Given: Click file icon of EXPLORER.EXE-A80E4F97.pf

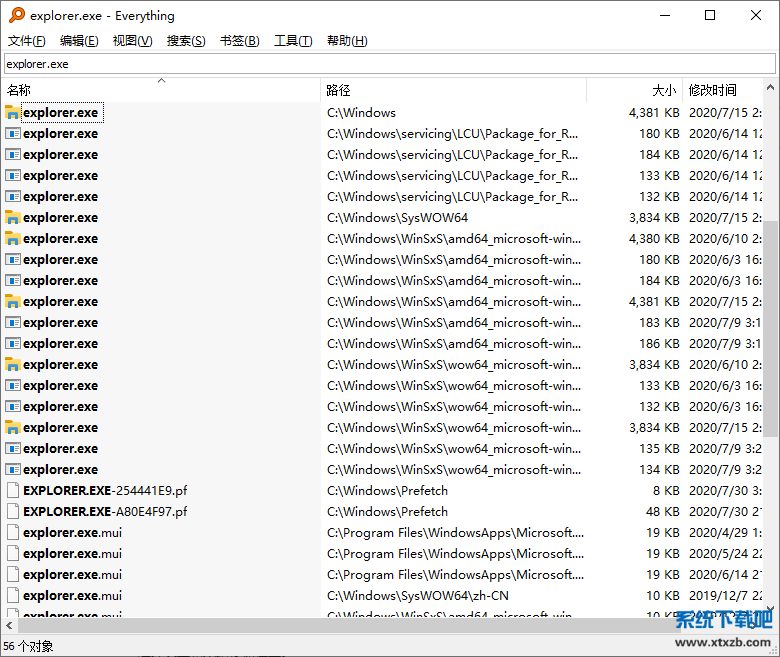Looking at the screenshot, I should (x=13, y=512).
